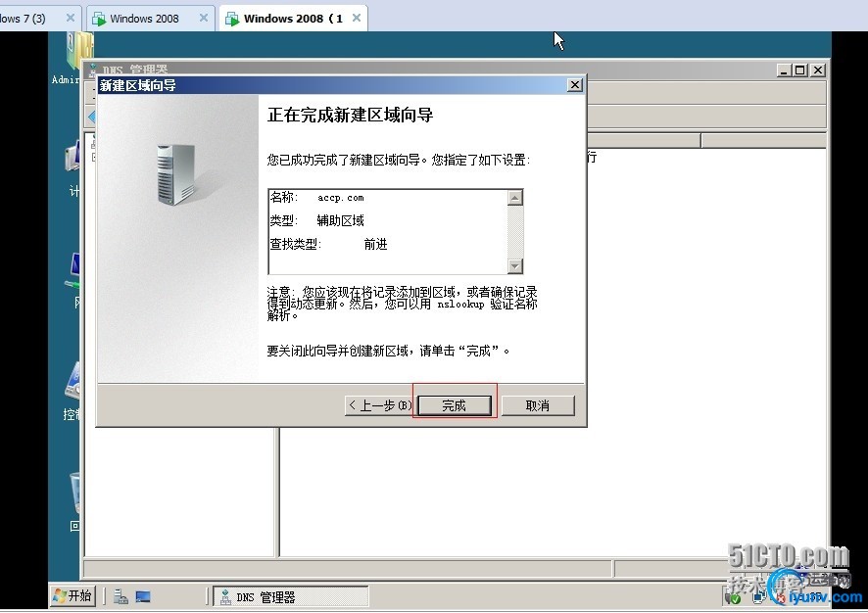The height and width of the screenshot is (613, 868).
Task: Maximize the DNS 管理器 window
Action: click(799, 71)
